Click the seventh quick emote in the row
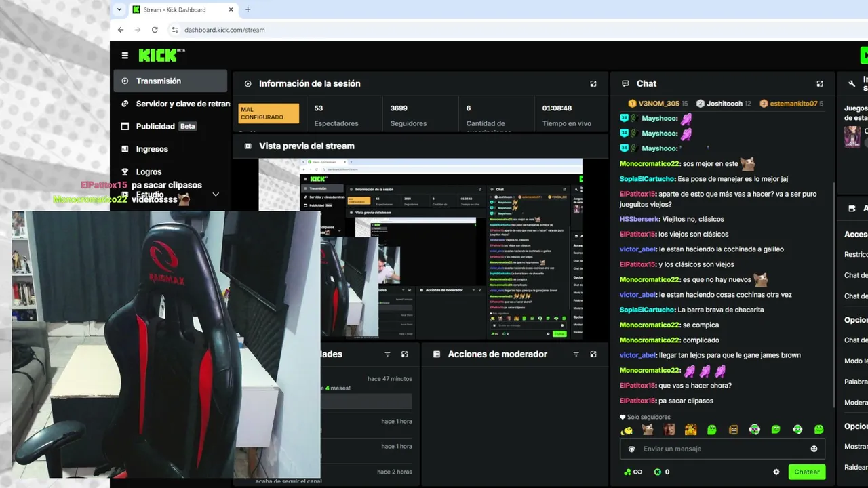Image resolution: width=868 pixels, height=488 pixels. click(x=755, y=430)
